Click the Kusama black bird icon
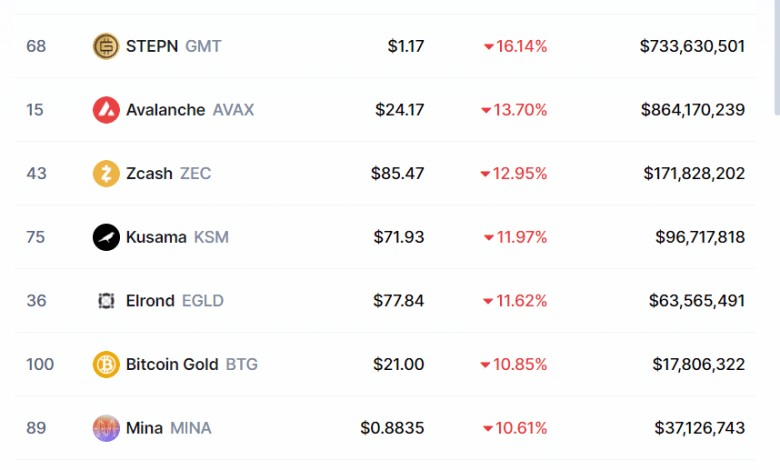Screen dimensions: 780x470 click(106, 237)
